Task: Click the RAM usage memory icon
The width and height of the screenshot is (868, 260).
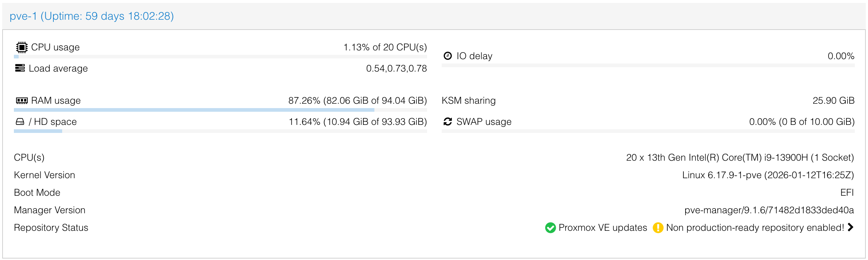Action: 22,100
